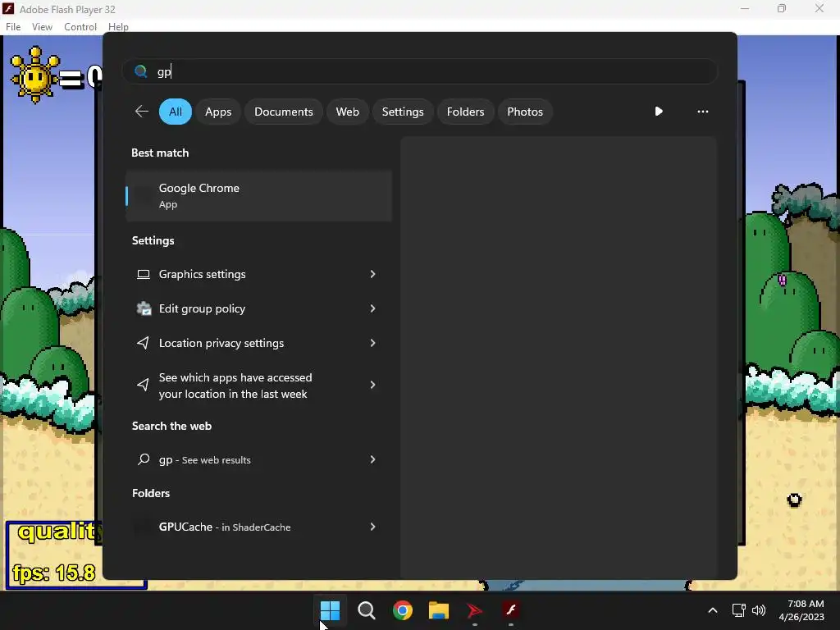Open the Control menu in Flash Player
The width and height of the screenshot is (840, 630).
click(x=80, y=27)
